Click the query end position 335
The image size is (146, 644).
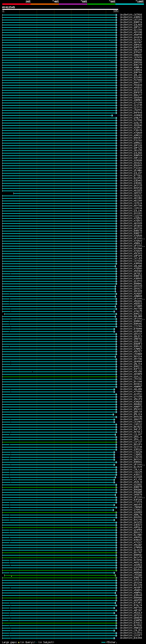(x=115, y=11)
